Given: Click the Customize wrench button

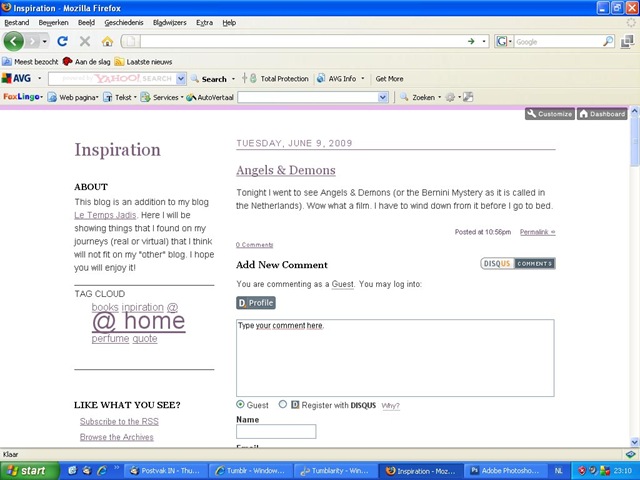Looking at the screenshot, I should pos(550,114).
